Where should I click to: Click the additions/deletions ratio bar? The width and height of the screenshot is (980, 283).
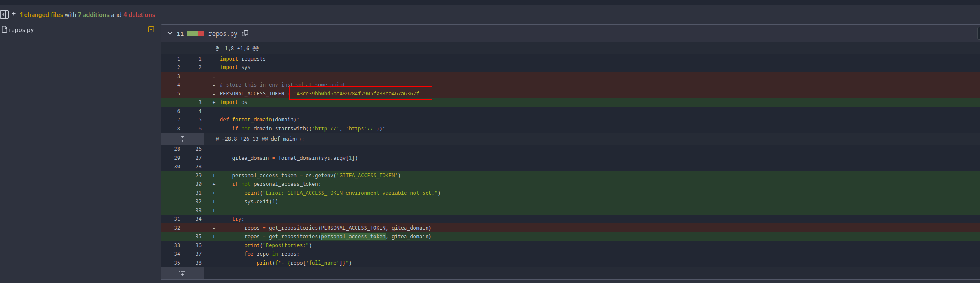pos(196,33)
